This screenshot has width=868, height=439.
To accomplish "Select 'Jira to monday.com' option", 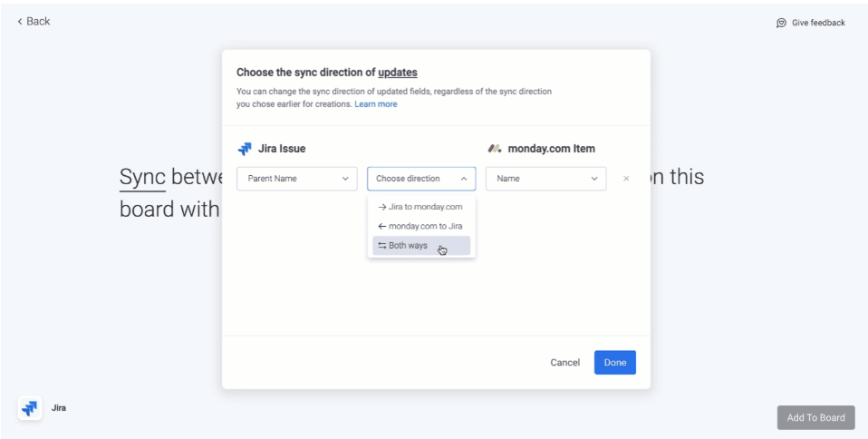I will pos(421,207).
